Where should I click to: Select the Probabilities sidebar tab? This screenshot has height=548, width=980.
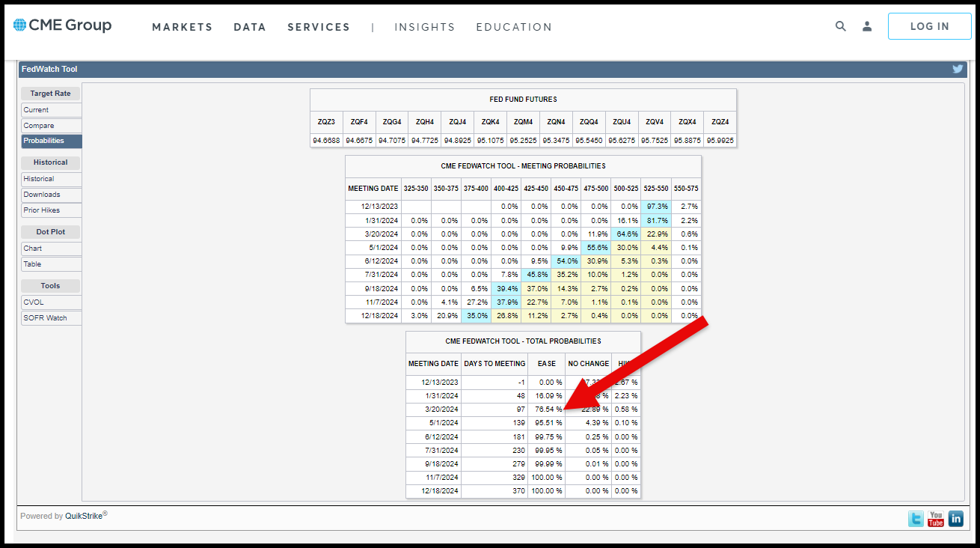52,141
